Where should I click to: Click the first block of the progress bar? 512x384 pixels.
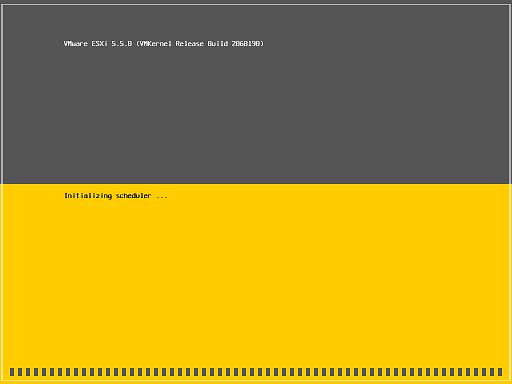12,372
